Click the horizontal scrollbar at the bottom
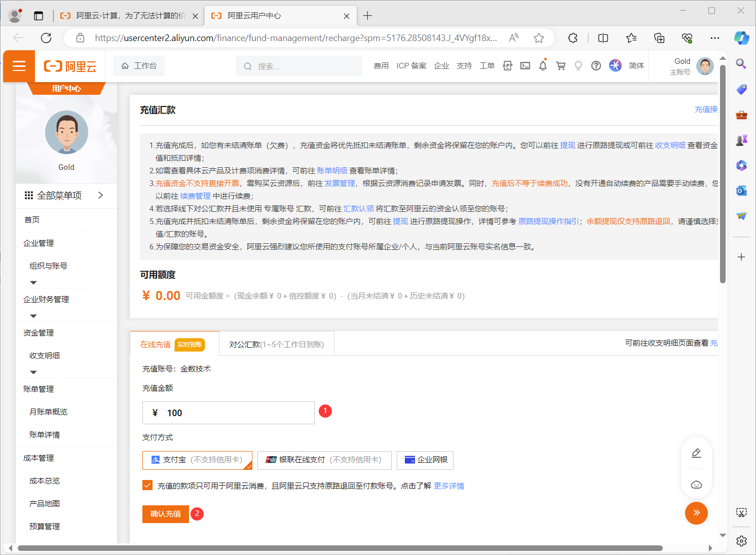 (340, 548)
